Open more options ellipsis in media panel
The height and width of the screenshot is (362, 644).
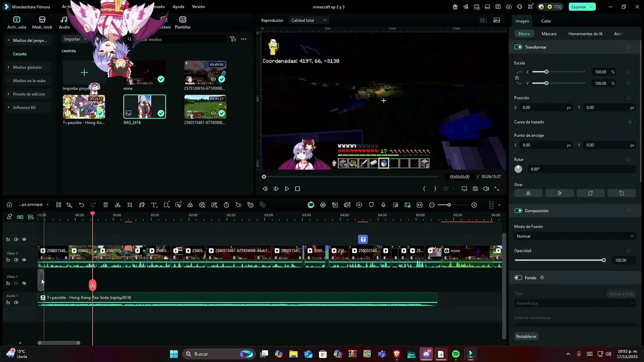coord(244,39)
